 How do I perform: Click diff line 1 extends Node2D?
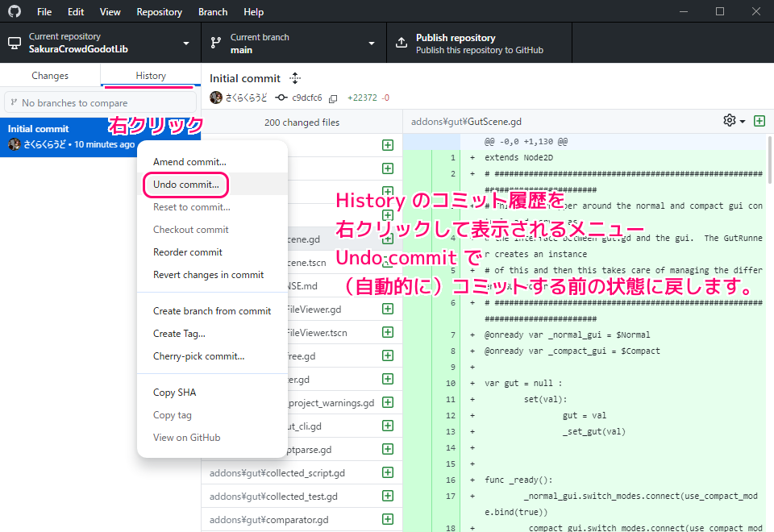click(x=518, y=157)
